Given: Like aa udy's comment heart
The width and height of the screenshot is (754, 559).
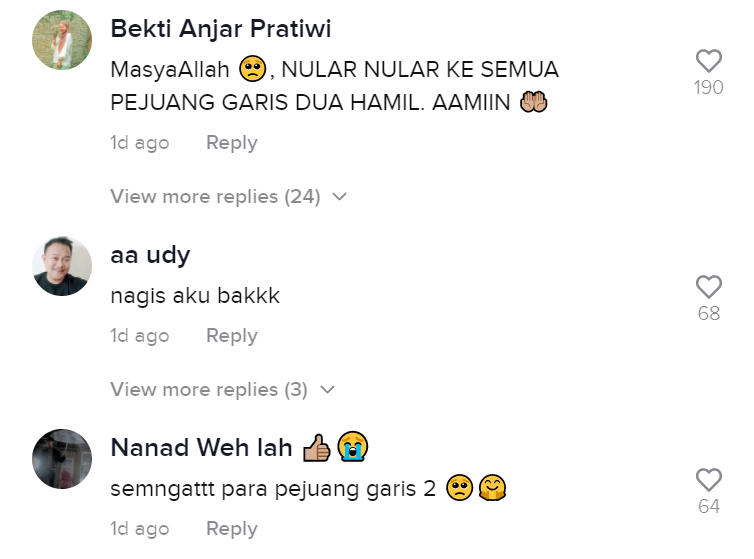Looking at the screenshot, I should tap(709, 287).
